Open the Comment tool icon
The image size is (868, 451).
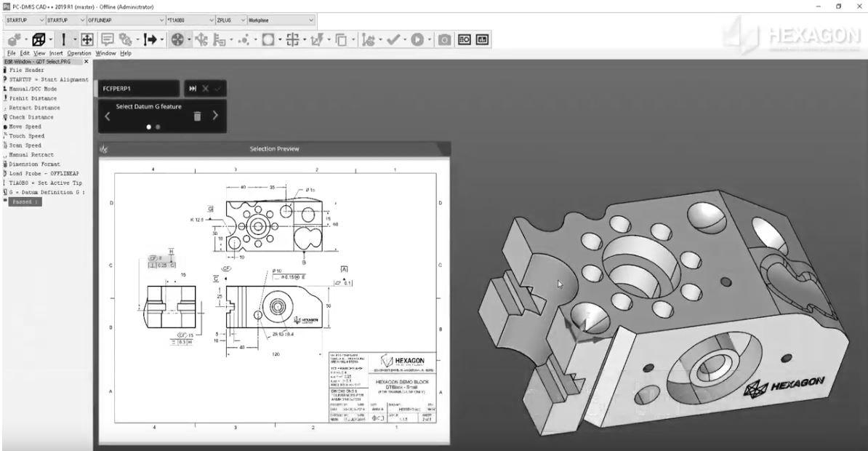click(x=108, y=39)
